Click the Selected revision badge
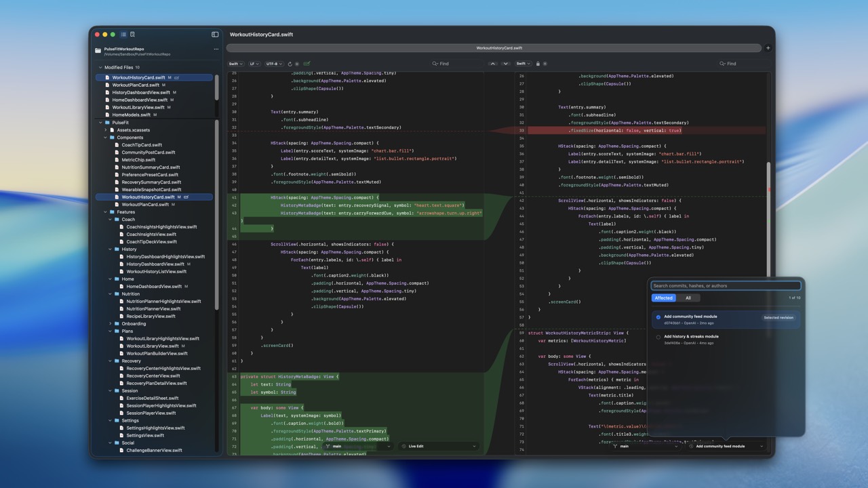 pos(778,318)
